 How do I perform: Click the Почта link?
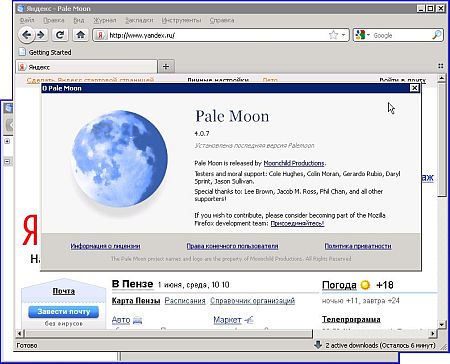tap(63, 291)
